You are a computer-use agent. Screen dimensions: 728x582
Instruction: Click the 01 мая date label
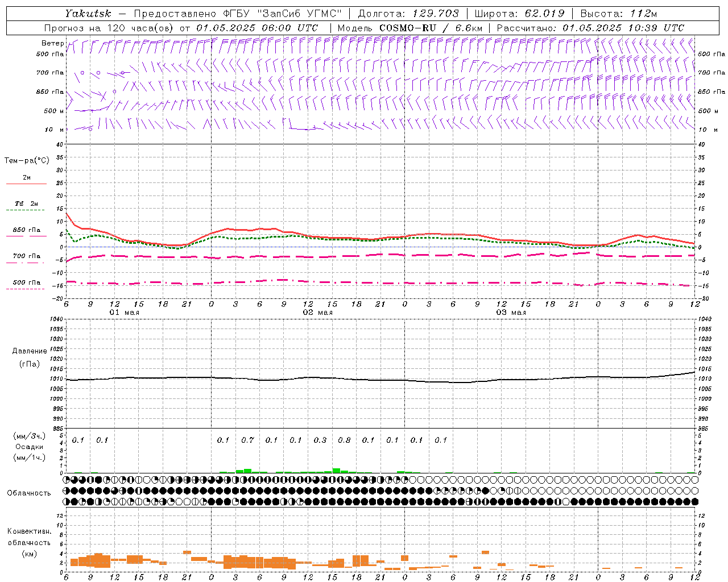[125, 313]
